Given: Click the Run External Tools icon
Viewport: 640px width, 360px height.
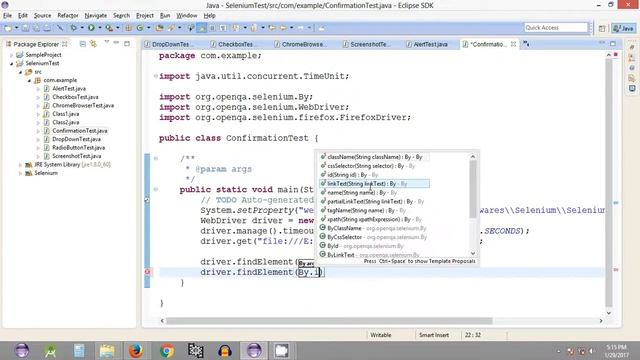Looking at the screenshot, I should pyautogui.click(x=109, y=28).
